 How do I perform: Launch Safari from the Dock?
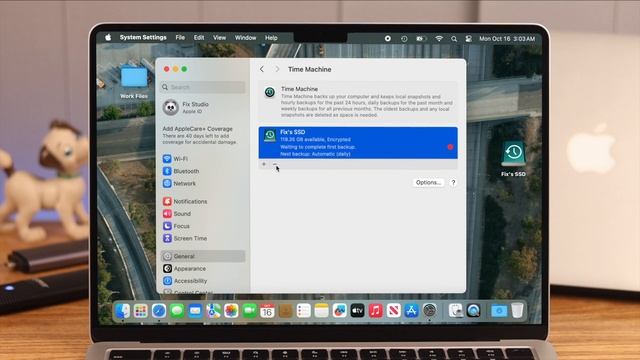159,311
